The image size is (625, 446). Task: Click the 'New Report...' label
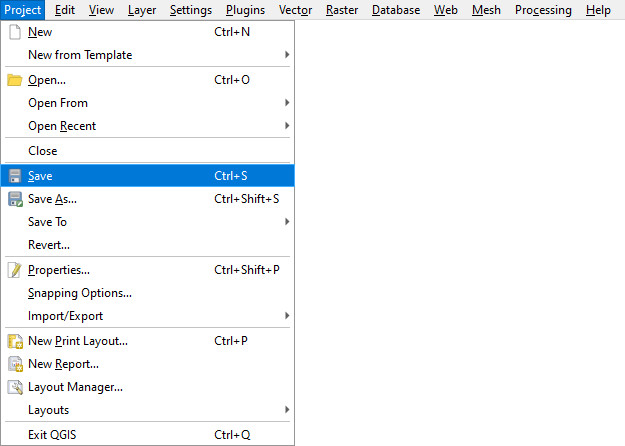[63, 364]
